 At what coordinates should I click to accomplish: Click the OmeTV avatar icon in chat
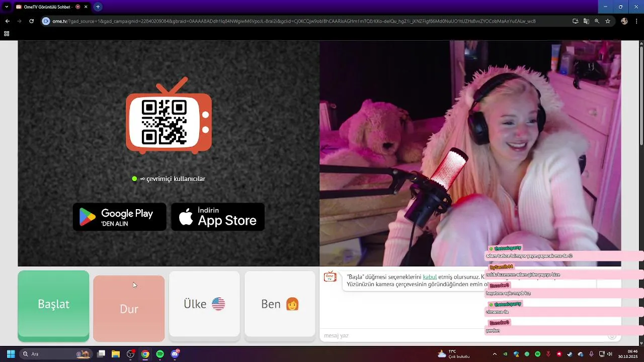(330, 277)
